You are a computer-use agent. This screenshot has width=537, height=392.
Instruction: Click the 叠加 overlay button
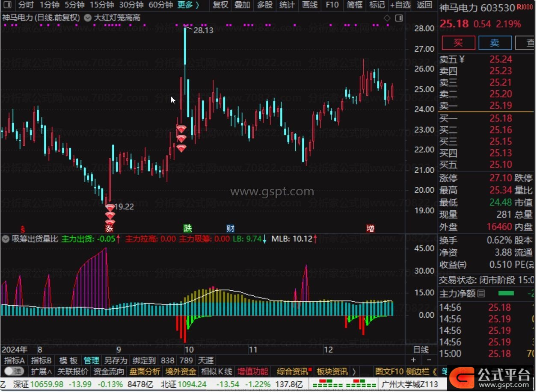pos(243,5)
